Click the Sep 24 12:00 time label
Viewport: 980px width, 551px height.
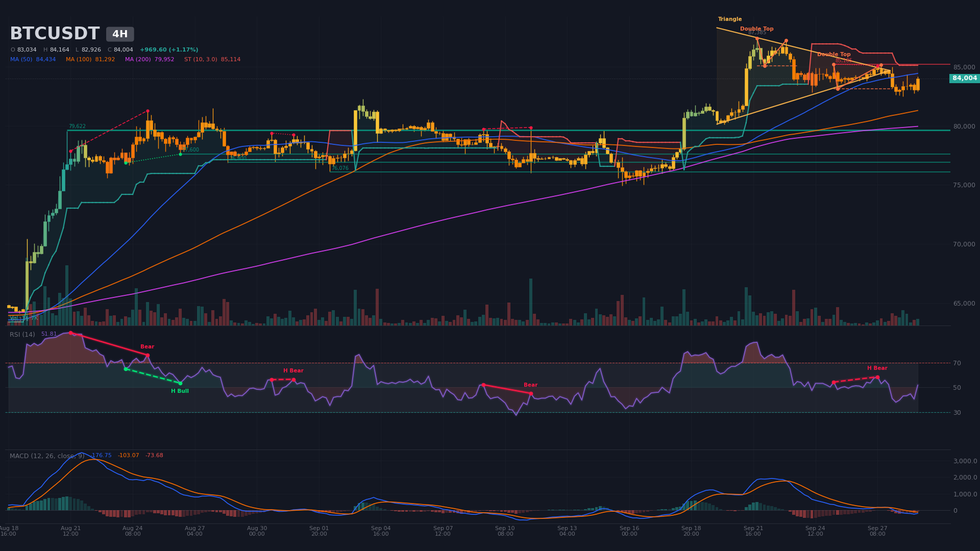pyautogui.click(x=815, y=531)
